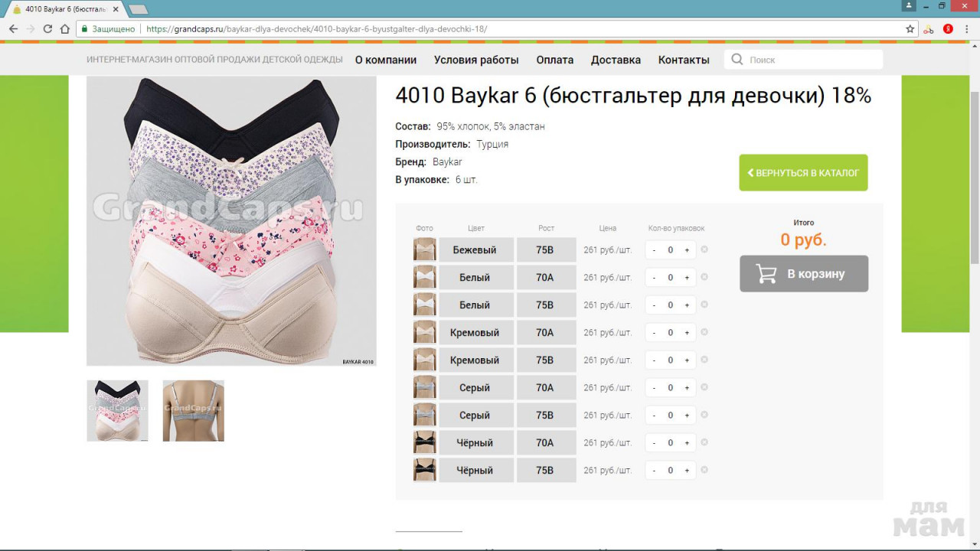This screenshot has height=551, width=980.
Task: Click the search magnifier icon in the site header
Action: pos(737,60)
